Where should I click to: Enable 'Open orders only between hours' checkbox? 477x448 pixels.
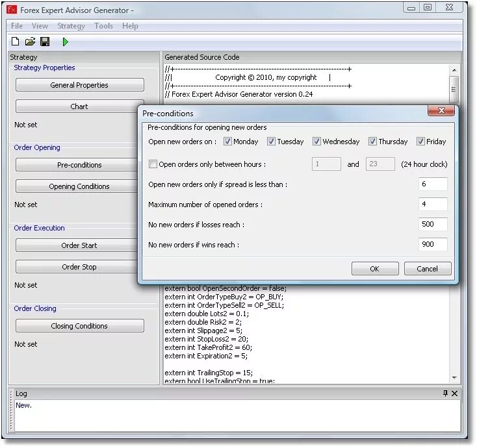click(153, 164)
